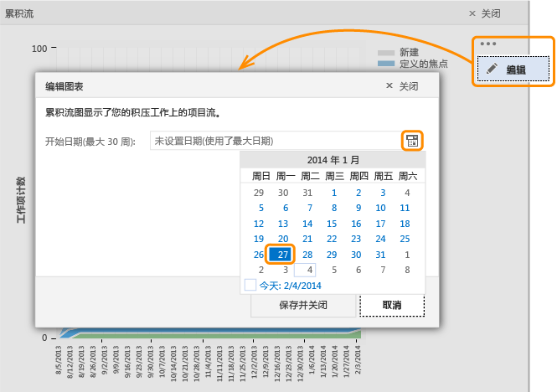Viewport: 557px width, 392px height.
Task: Select January 21 in calendar
Action: point(307,239)
